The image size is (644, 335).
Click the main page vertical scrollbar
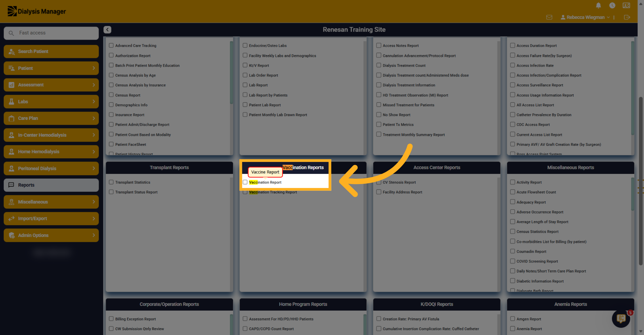[641, 181]
